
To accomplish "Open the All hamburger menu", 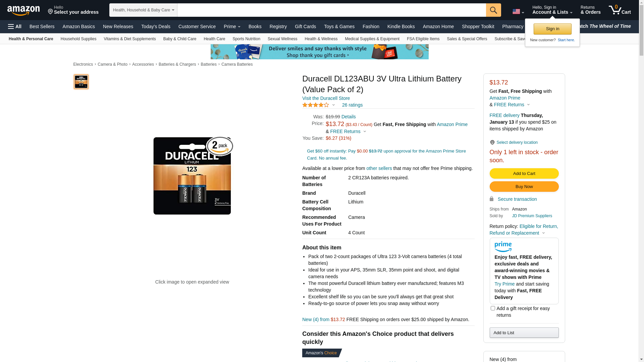I will [15, 26].
